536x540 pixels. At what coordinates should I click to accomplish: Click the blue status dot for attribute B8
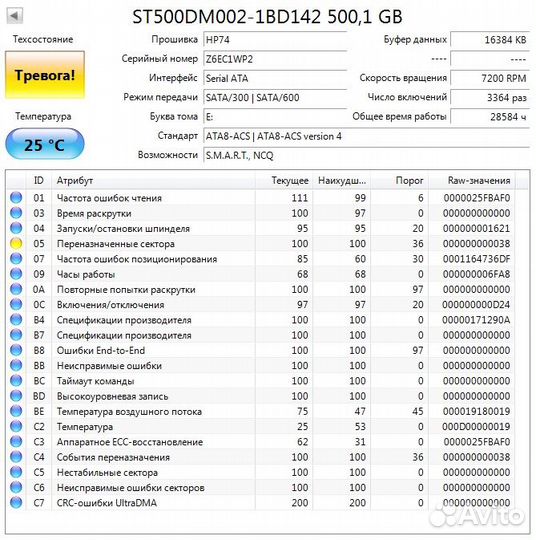(16, 350)
